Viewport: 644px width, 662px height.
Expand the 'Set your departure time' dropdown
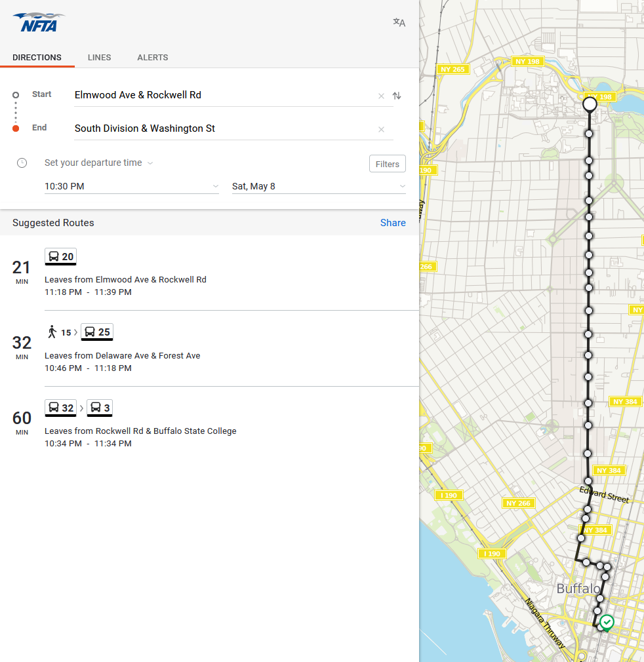[98, 163]
